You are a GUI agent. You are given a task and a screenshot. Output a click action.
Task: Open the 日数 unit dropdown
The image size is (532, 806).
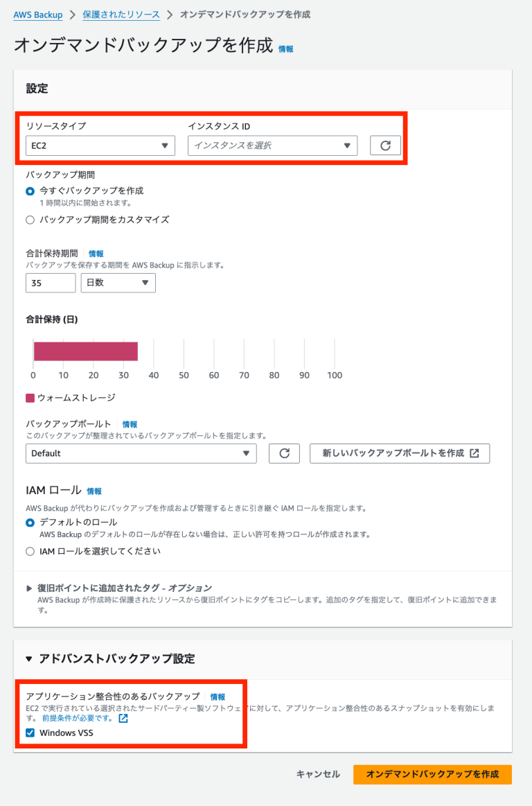point(118,283)
